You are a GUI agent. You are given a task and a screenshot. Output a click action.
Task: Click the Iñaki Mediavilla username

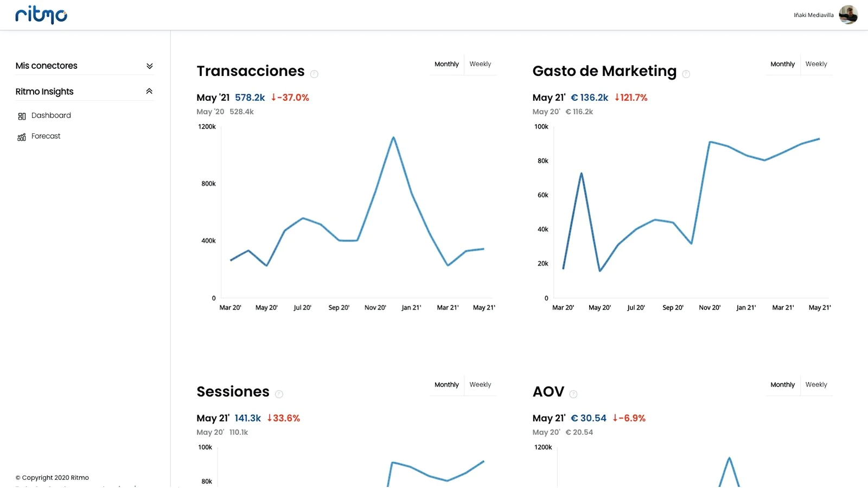tap(813, 15)
